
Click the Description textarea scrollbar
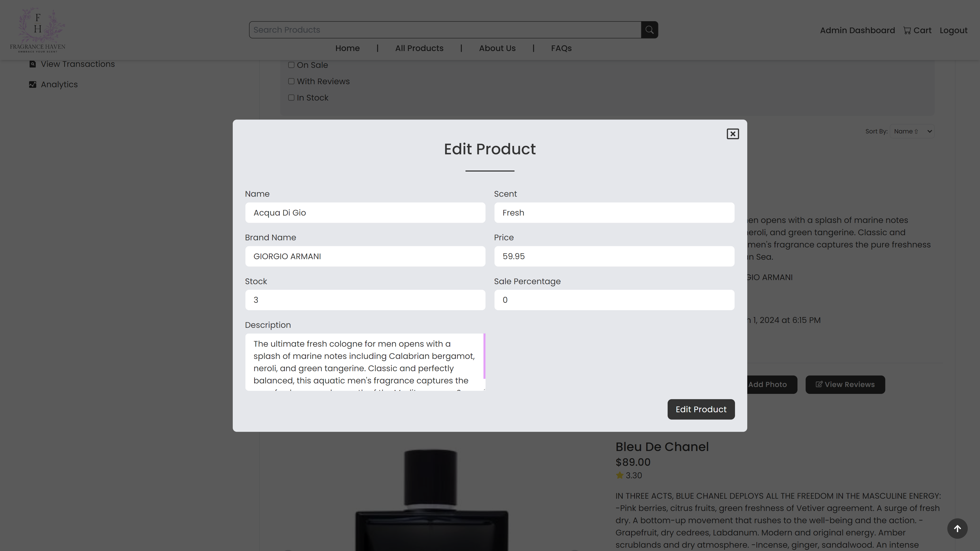[x=484, y=356]
